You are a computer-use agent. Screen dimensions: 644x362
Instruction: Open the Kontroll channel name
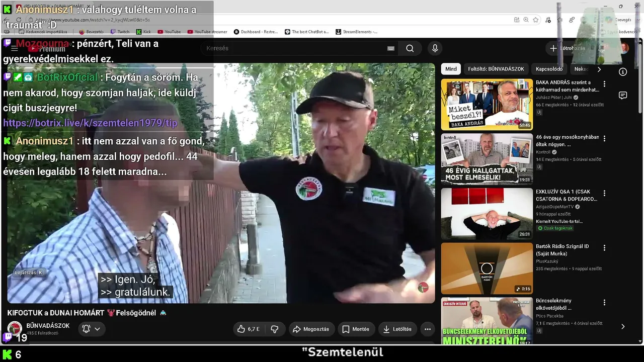pos(543,152)
